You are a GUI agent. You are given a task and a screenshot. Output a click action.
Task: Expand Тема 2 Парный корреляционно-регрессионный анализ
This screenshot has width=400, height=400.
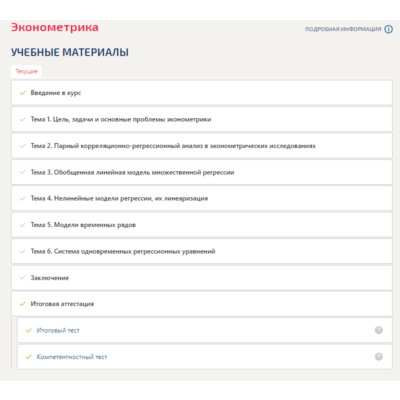pyautogui.click(x=202, y=146)
